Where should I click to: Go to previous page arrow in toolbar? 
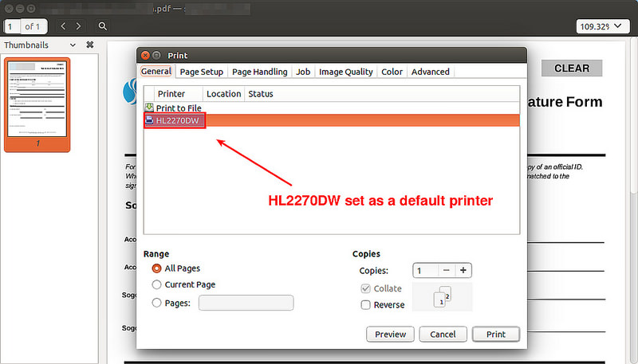coord(65,26)
